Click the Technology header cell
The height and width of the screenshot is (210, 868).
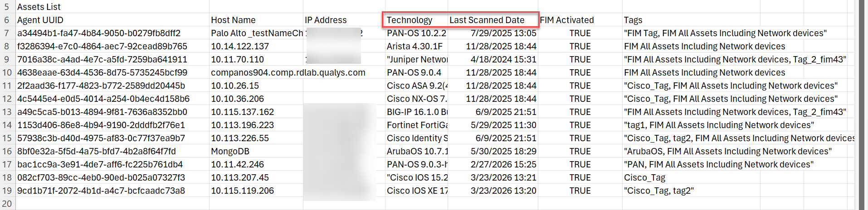pyautogui.click(x=410, y=20)
